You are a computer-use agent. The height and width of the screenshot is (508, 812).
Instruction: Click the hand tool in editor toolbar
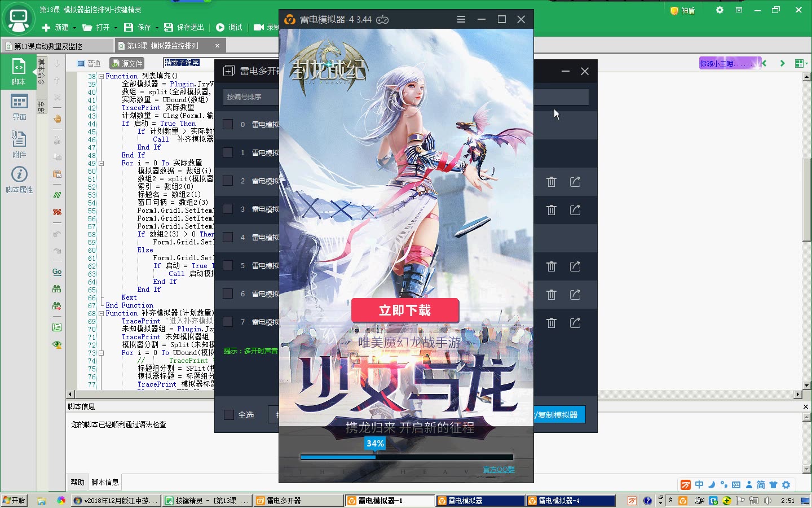(x=57, y=119)
